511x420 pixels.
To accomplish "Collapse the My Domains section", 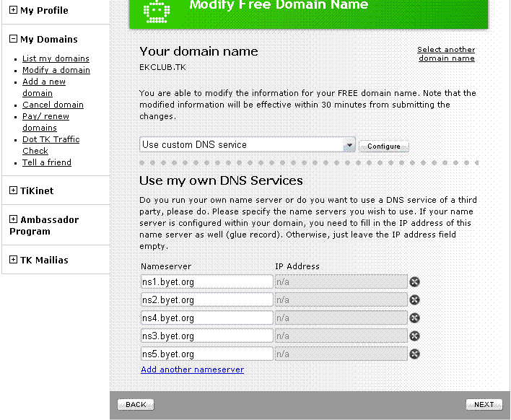I will [x=13, y=39].
